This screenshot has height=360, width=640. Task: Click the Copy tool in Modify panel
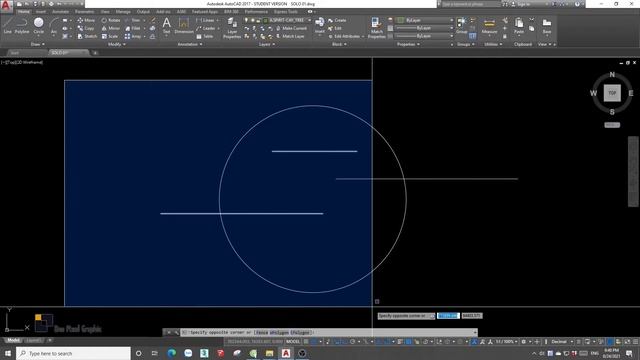(86, 28)
